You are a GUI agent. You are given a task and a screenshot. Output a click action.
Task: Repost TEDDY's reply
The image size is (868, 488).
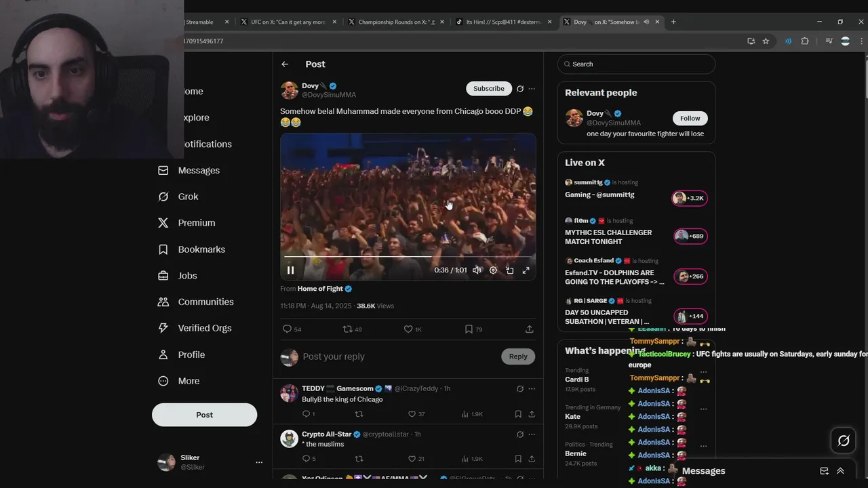pos(359,414)
